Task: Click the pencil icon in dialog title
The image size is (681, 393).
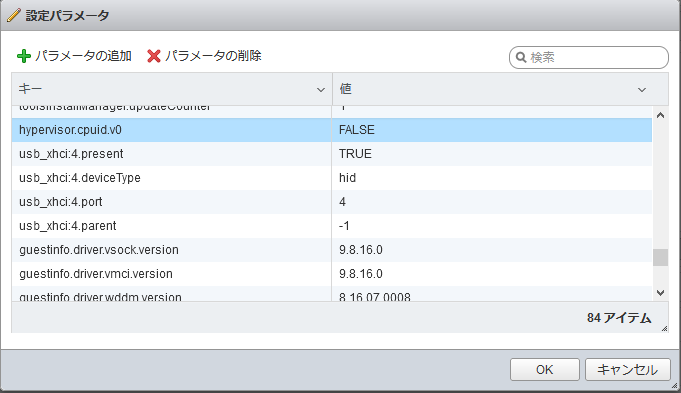Action: (13, 16)
